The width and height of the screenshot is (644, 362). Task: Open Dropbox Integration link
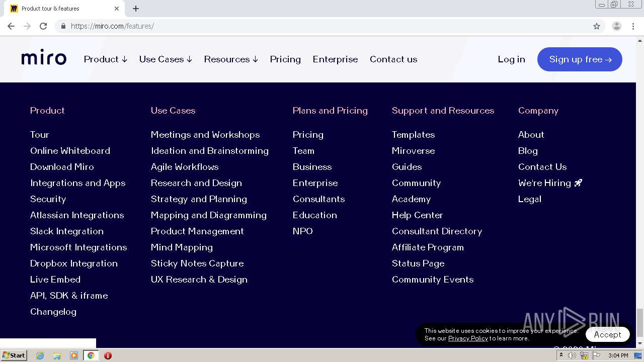click(74, 263)
